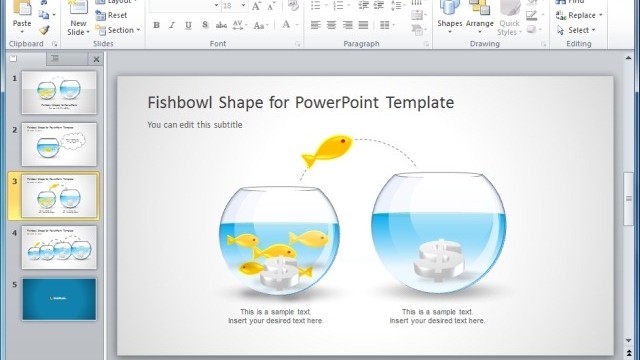Click the Font Color A swatch

(x=286, y=25)
